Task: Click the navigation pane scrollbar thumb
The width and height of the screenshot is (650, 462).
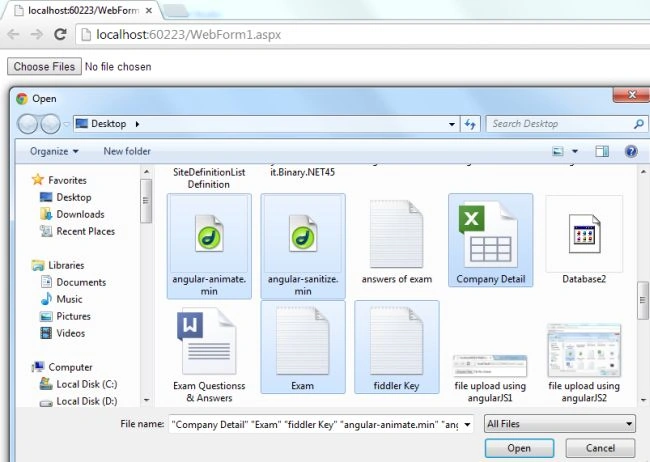Action: [x=146, y=201]
